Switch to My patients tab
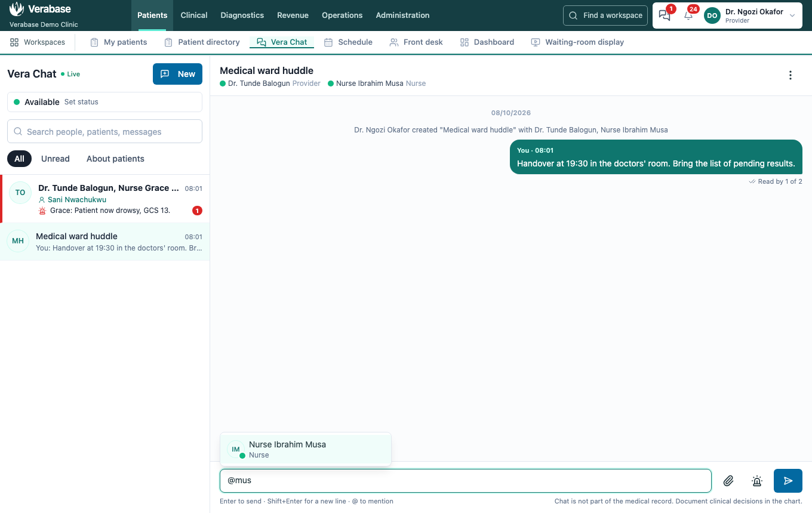The image size is (812, 513). (x=118, y=42)
